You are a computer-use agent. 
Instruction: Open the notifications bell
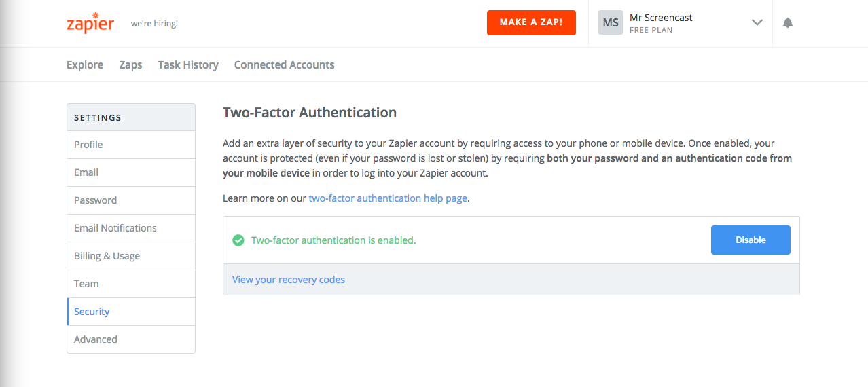tap(788, 23)
